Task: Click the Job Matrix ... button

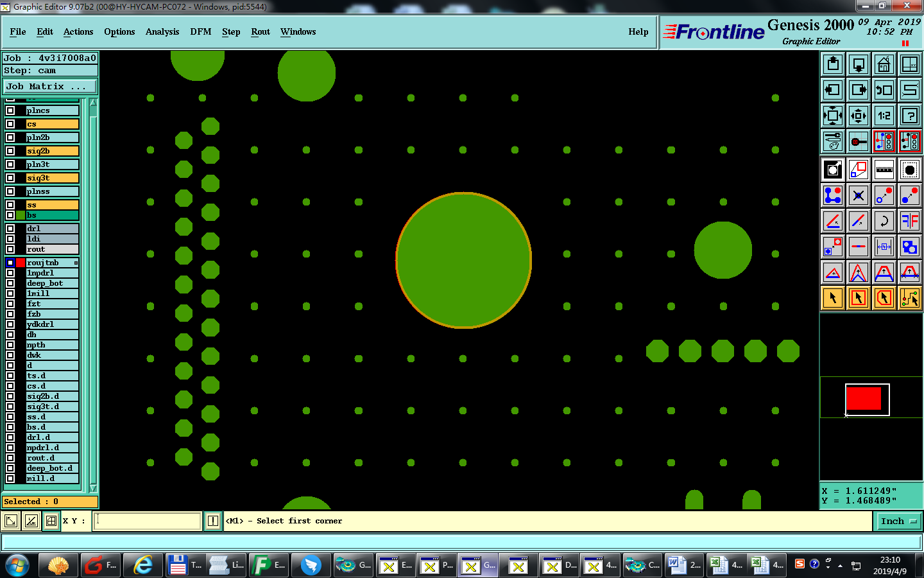Action: [50, 86]
